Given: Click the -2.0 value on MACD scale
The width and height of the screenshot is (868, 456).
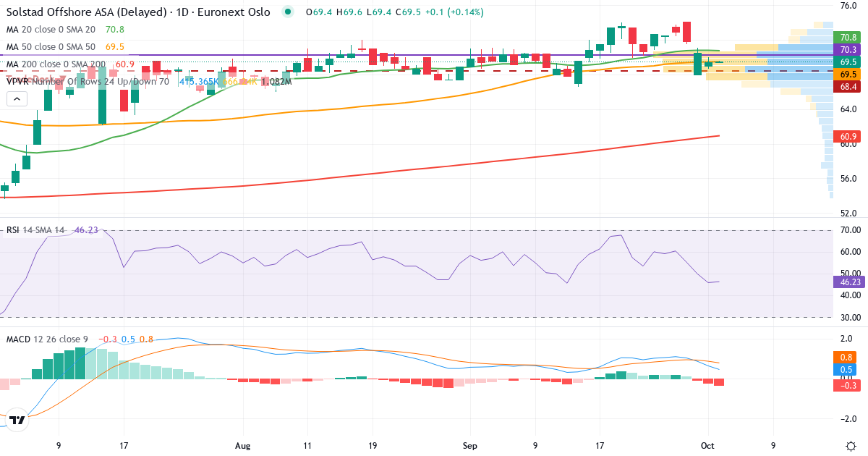Looking at the screenshot, I should coord(849,419).
